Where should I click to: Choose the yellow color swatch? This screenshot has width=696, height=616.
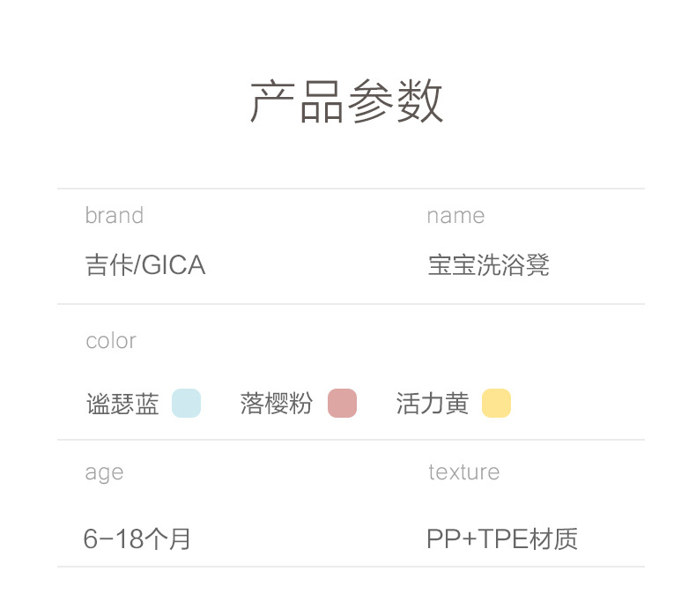coord(496,404)
